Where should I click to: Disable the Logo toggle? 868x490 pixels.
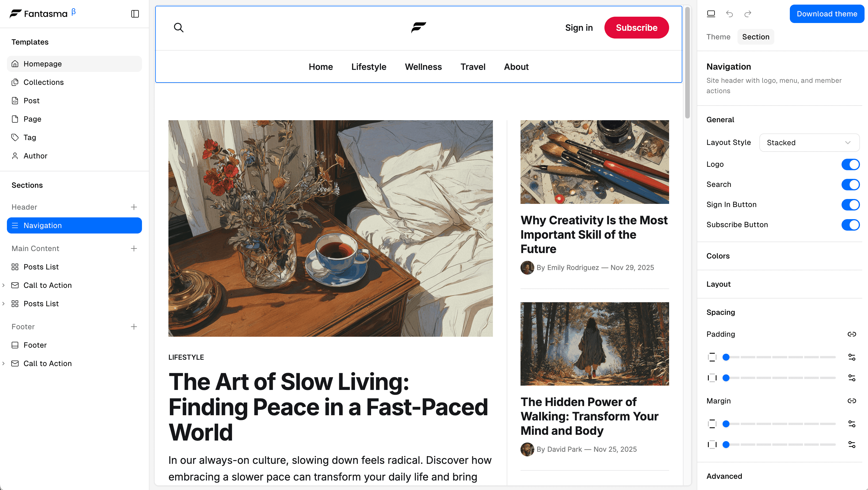(x=850, y=164)
